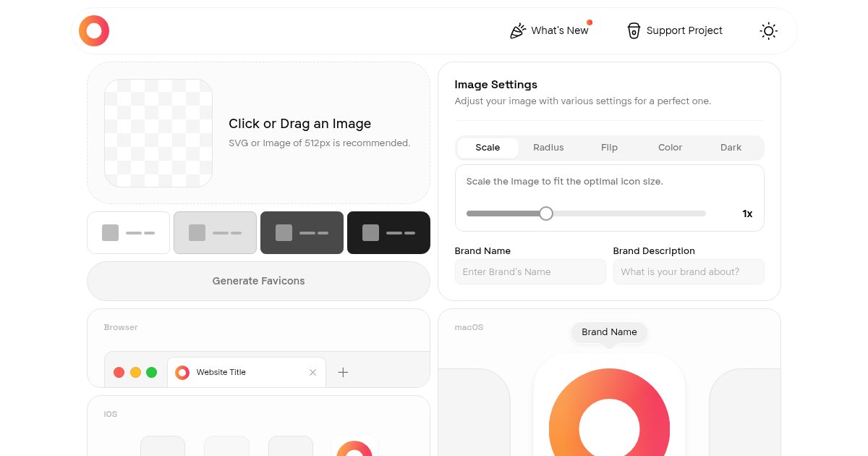
Task: Click the Brand Name tooltip label
Action: point(609,332)
